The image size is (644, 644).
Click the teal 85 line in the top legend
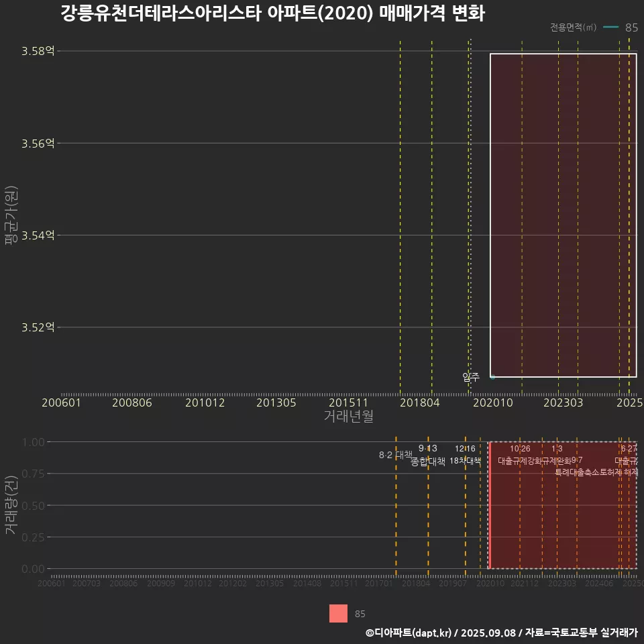point(610,27)
